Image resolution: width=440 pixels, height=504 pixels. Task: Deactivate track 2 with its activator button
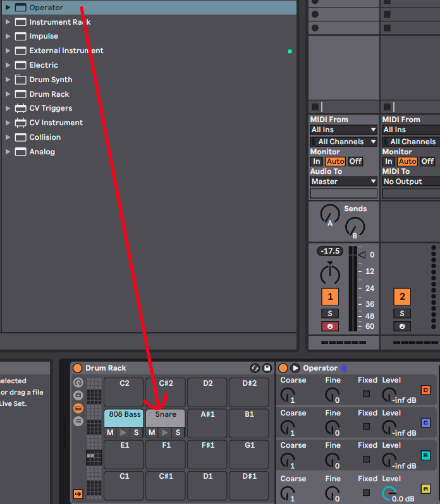(x=402, y=297)
